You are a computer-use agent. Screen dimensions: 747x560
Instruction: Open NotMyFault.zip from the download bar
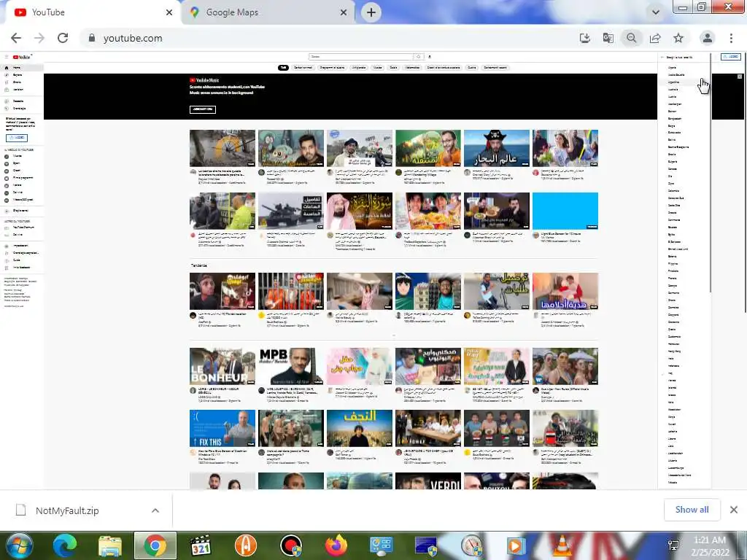point(67,510)
